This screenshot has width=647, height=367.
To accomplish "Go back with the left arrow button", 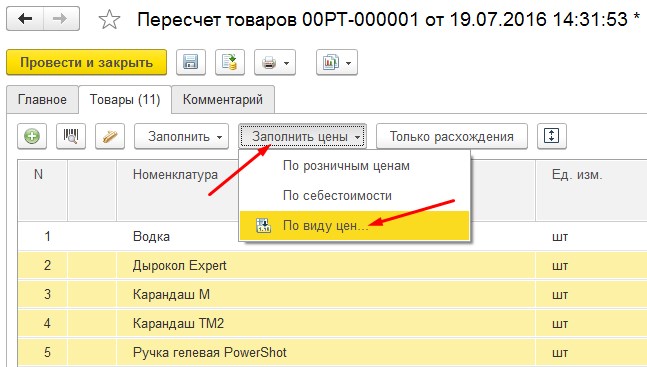I will tap(25, 19).
